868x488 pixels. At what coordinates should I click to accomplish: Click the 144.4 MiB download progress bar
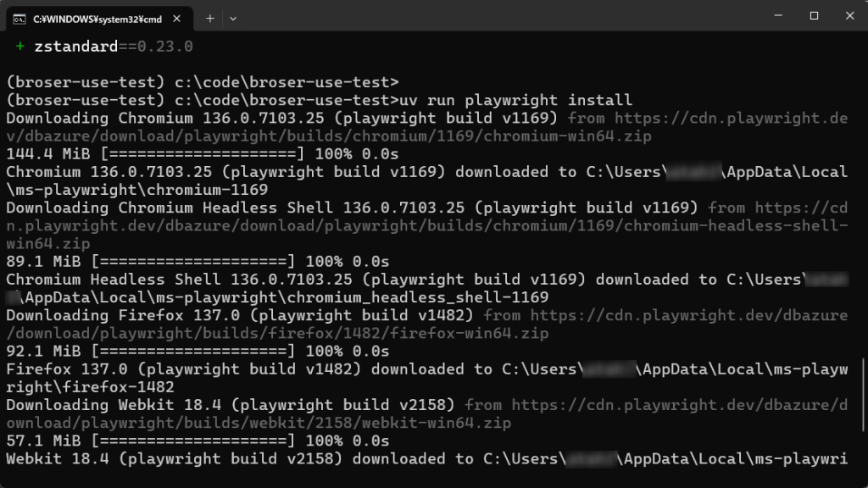pos(203,154)
